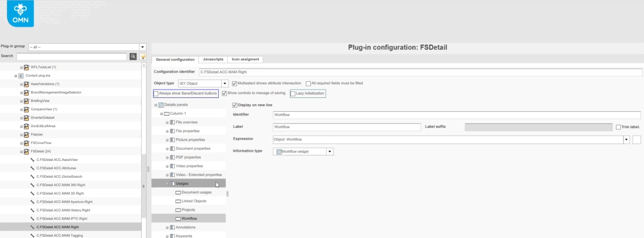The width and height of the screenshot is (644, 238).
Task: Select C.FSDetail.ACC.MAM.History.Right configuration
Action: click(x=63, y=210)
